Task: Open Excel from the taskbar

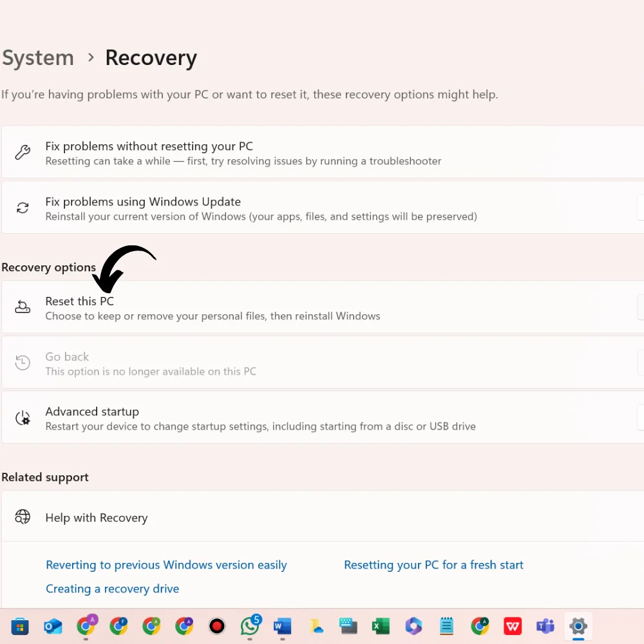Action: pyautogui.click(x=381, y=627)
